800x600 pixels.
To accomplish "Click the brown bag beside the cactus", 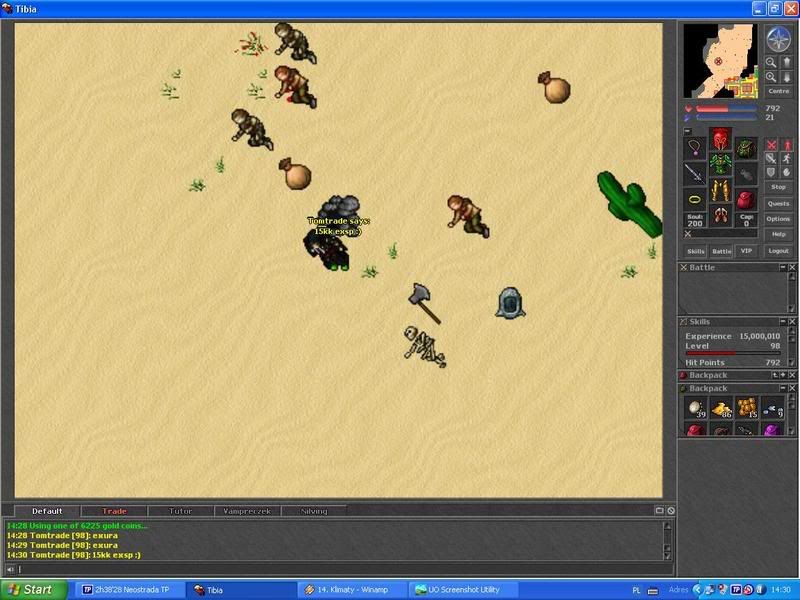I will (x=554, y=87).
